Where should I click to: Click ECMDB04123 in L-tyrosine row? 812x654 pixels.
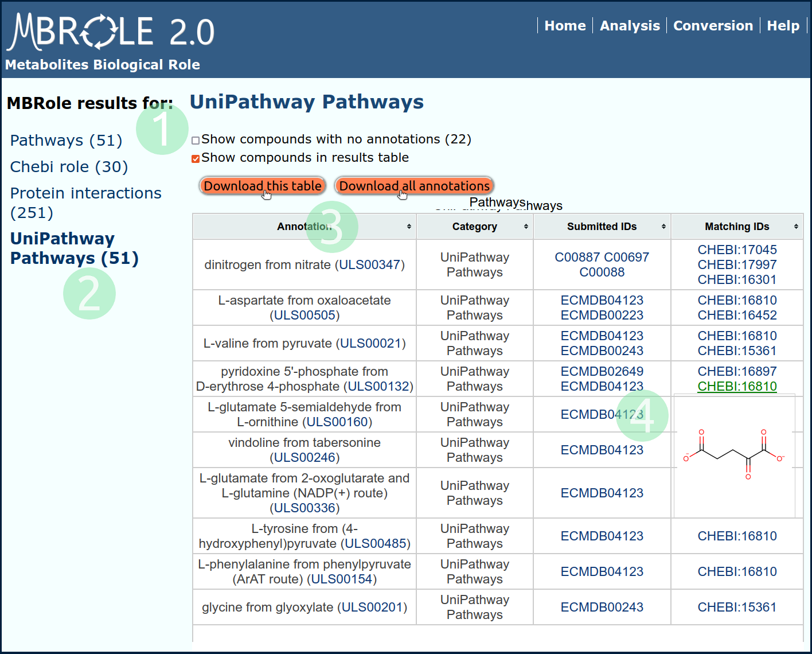(x=602, y=536)
